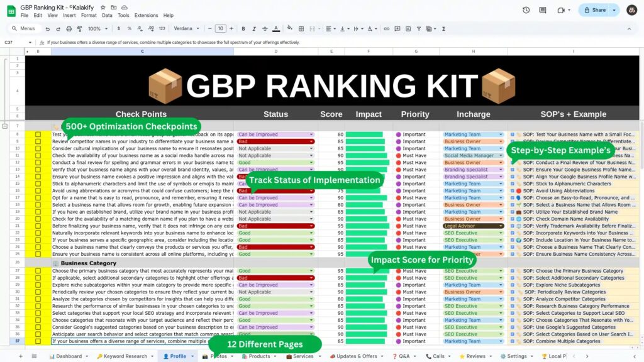The height and width of the screenshot is (362, 644).
Task: Tick the checkbox in row 8
Action: pos(38,134)
